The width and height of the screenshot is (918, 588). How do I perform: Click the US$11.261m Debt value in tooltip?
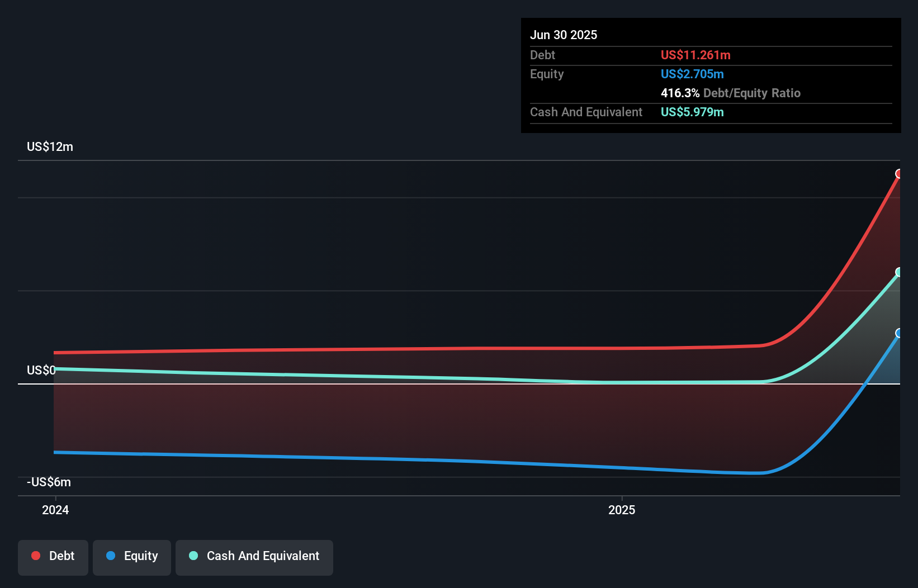point(695,55)
